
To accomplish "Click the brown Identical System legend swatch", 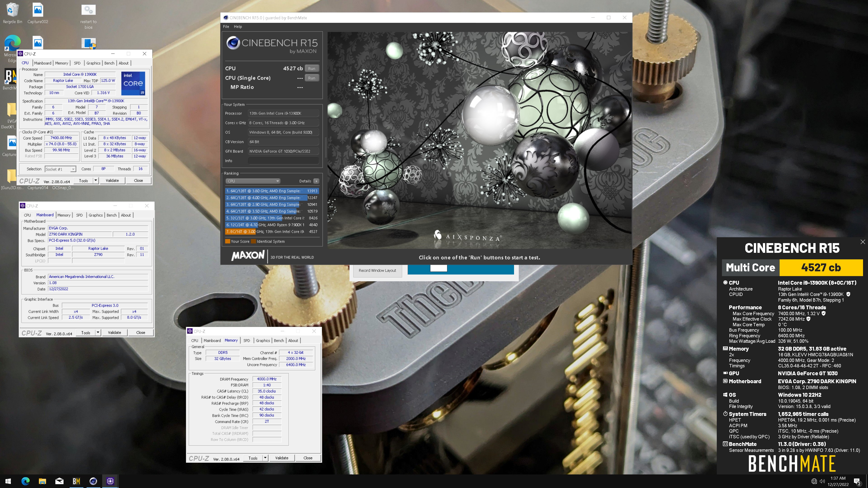I will 253,241.
